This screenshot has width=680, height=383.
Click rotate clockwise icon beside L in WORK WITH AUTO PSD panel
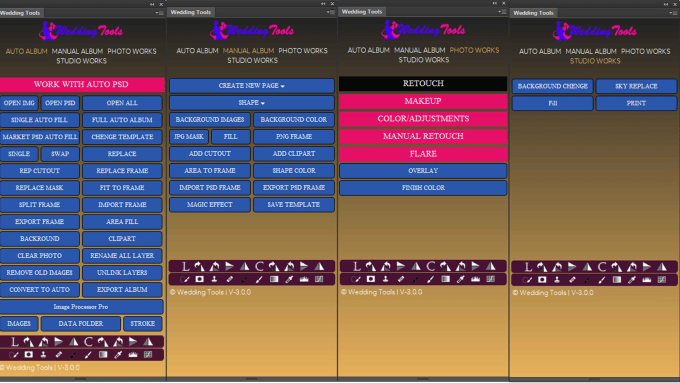point(29,342)
